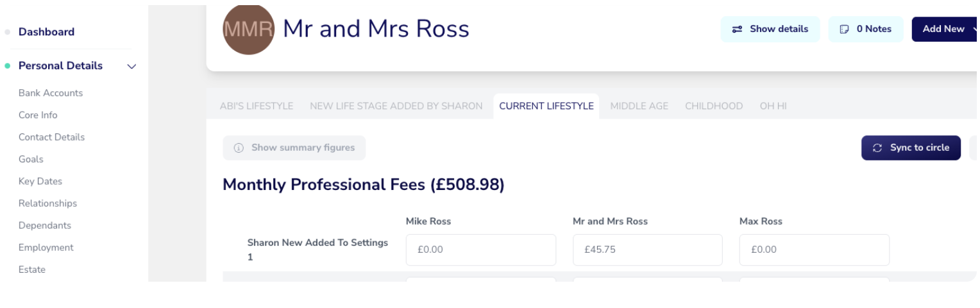This screenshot has width=980, height=308.
Task: Click the Mr and Mrs Ross £45.75 field
Action: click(648, 250)
